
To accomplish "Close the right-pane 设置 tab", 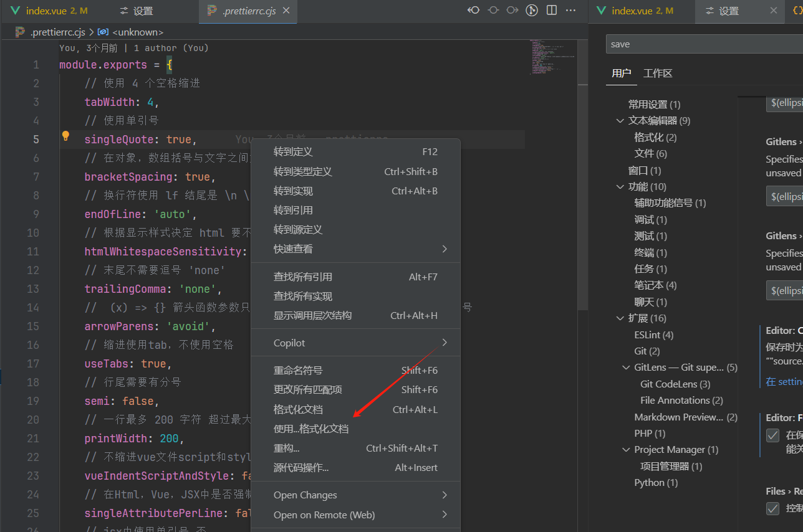I will tap(773, 11).
